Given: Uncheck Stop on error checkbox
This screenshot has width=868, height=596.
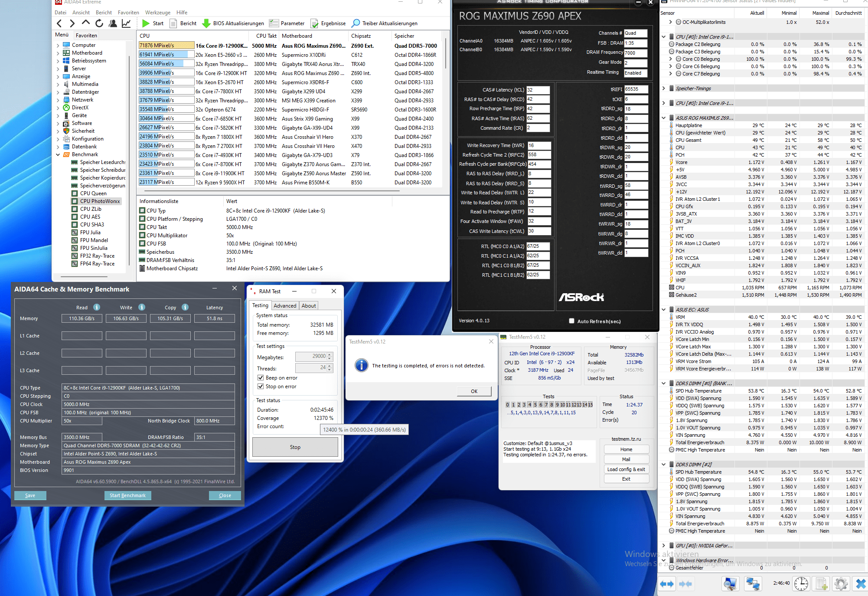Looking at the screenshot, I should [261, 386].
